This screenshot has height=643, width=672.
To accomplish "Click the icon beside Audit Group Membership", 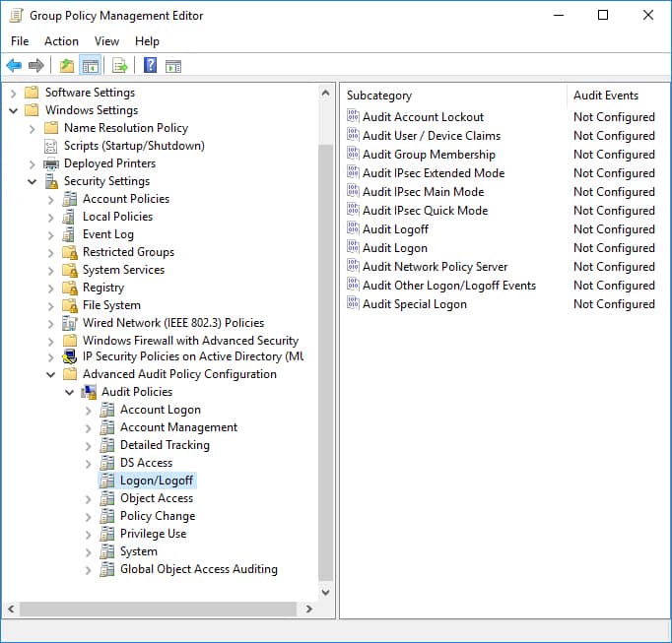I will tap(353, 154).
